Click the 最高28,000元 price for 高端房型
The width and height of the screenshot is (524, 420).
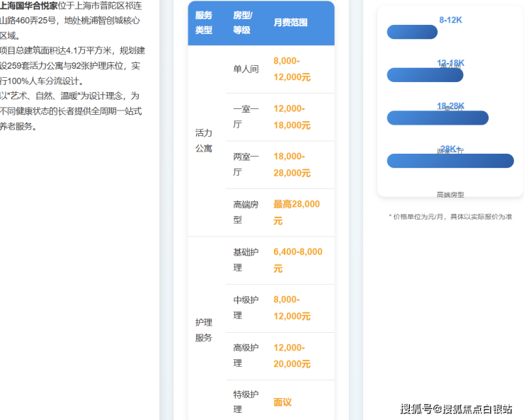coord(296,212)
